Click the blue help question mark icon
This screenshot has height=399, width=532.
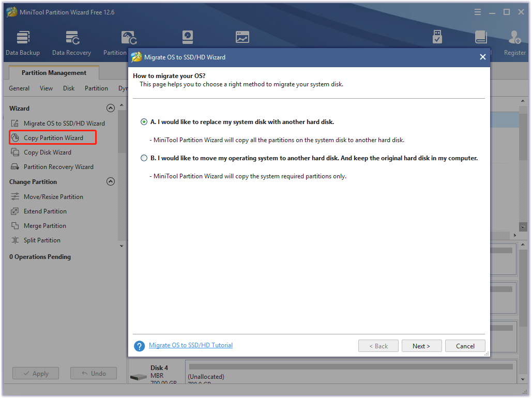(139, 346)
